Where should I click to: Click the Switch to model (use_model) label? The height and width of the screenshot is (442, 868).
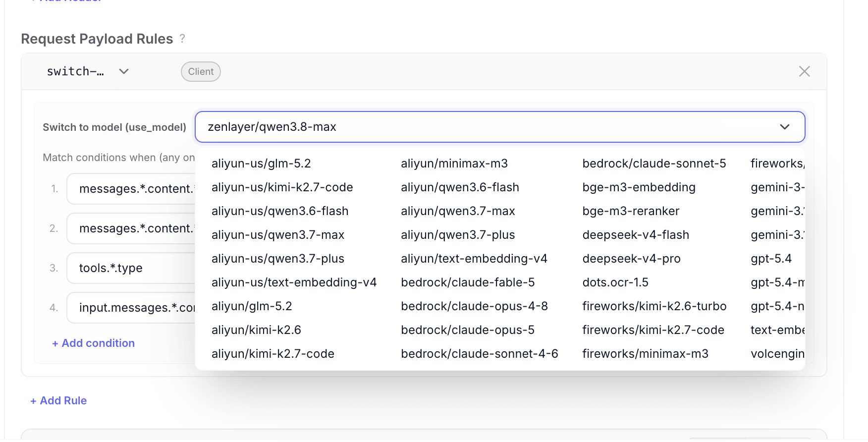point(114,127)
